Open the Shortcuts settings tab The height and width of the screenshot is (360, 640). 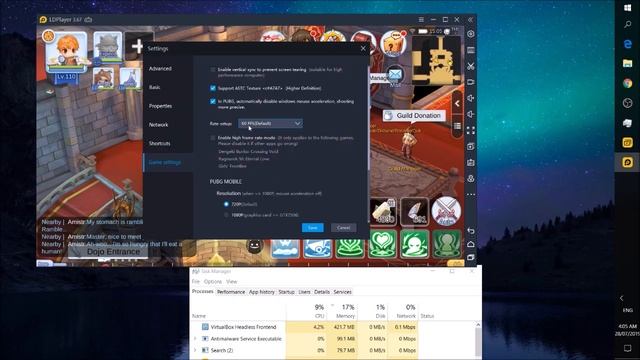pyautogui.click(x=160, y=144)
